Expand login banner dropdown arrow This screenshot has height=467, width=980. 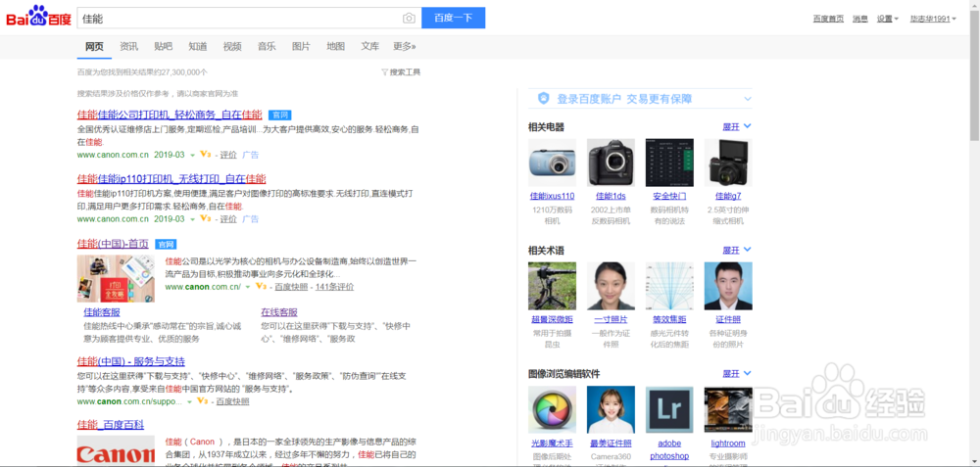(748, 99)
